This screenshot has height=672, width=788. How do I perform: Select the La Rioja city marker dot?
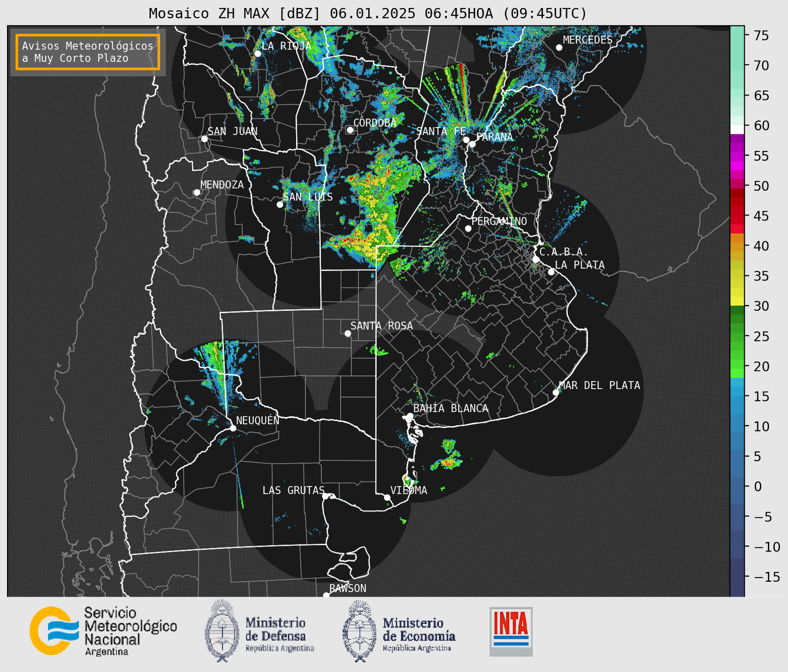[257, 54]
